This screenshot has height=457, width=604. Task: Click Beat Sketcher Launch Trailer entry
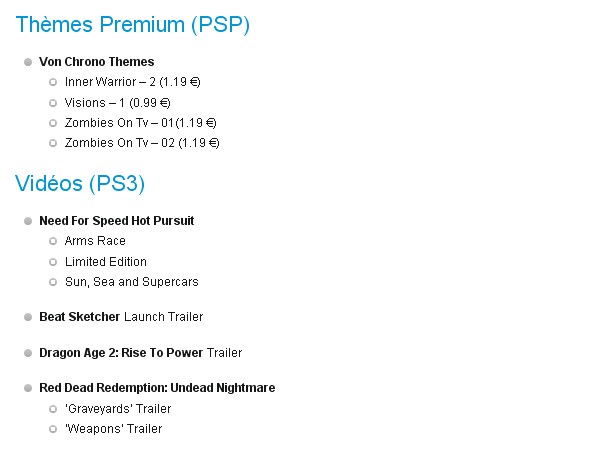coord(121,317)
